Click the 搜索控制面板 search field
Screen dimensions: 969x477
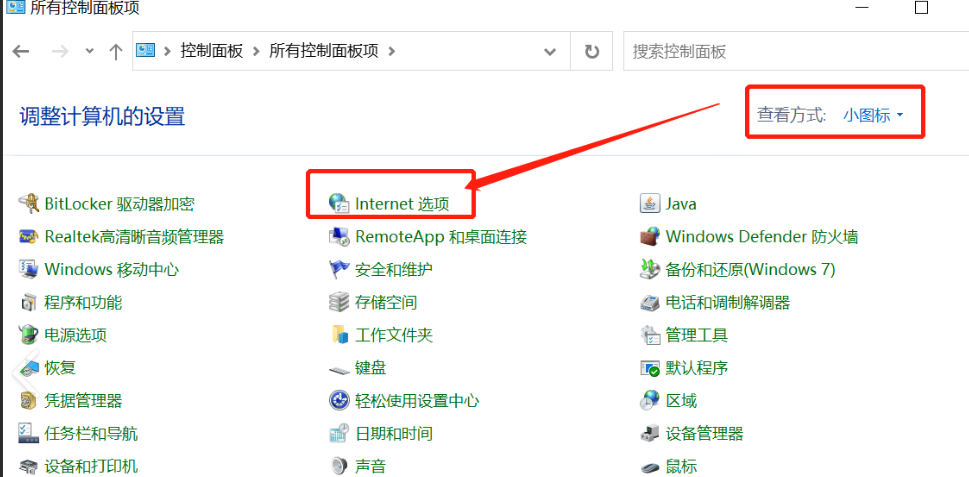795,51
